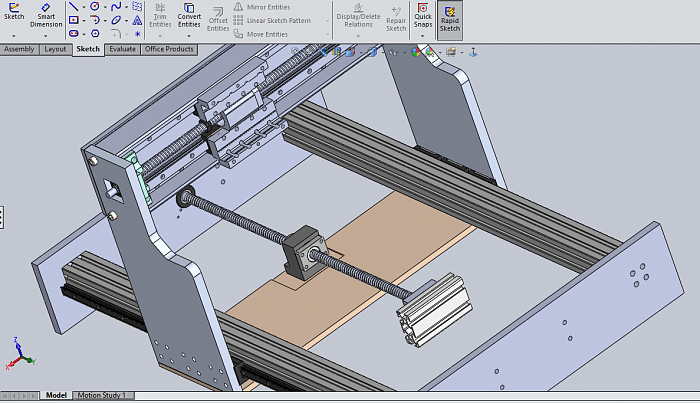This screenshot has width=700, height=403.
Task: Click the Trim Entities button
Action: click(158, 16)
